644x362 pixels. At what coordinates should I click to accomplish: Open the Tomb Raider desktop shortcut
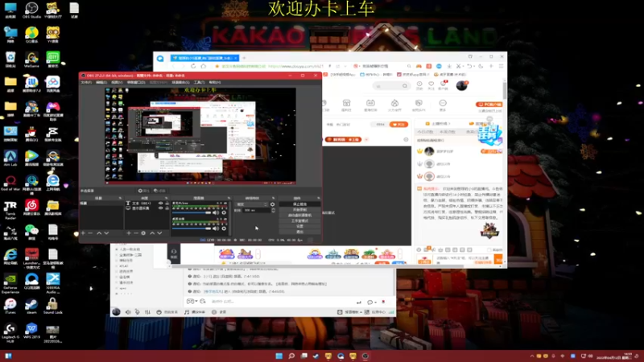click(x=10, y=210)
